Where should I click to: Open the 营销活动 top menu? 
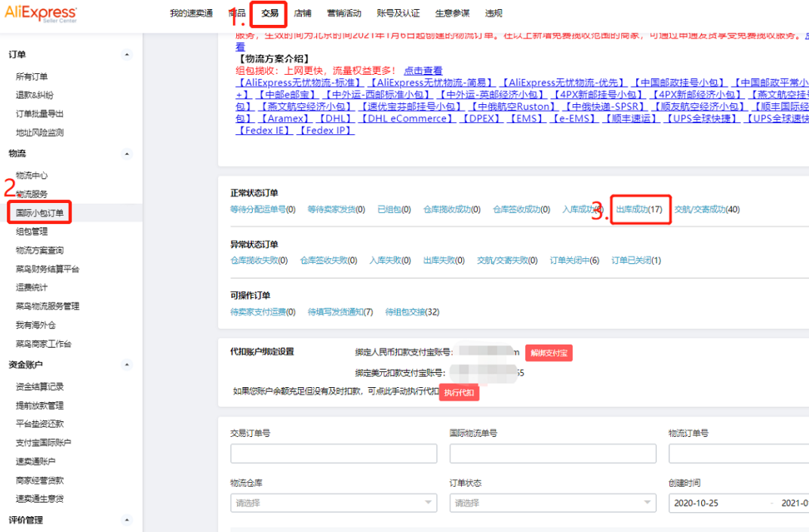pyautogui.click(x=344, y=14)
